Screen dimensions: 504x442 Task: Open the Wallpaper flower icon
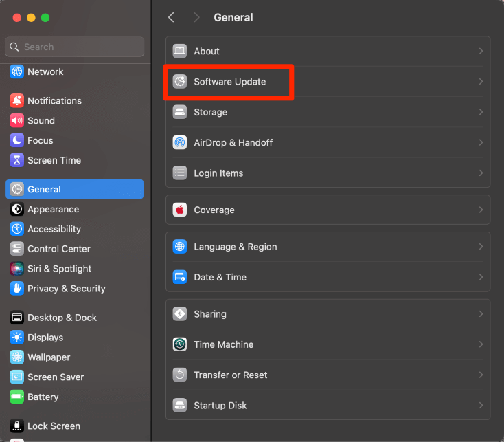16,357
